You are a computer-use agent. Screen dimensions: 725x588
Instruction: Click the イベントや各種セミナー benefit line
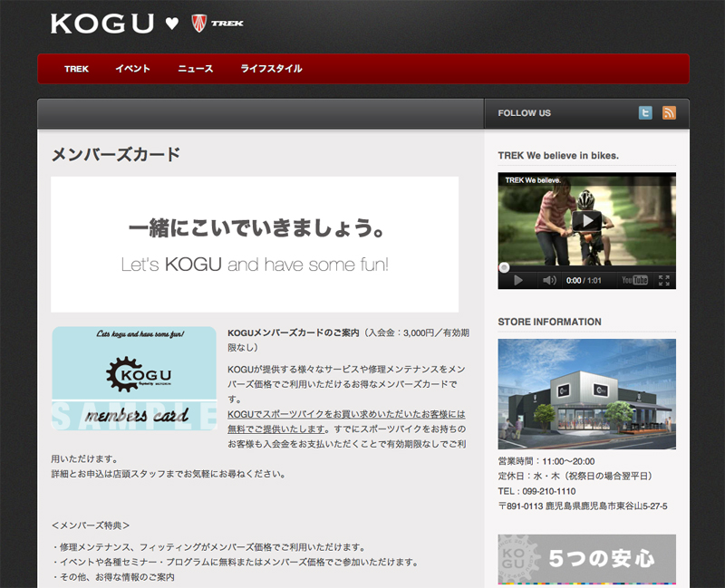pyautogui.click(x=236, y=562)
